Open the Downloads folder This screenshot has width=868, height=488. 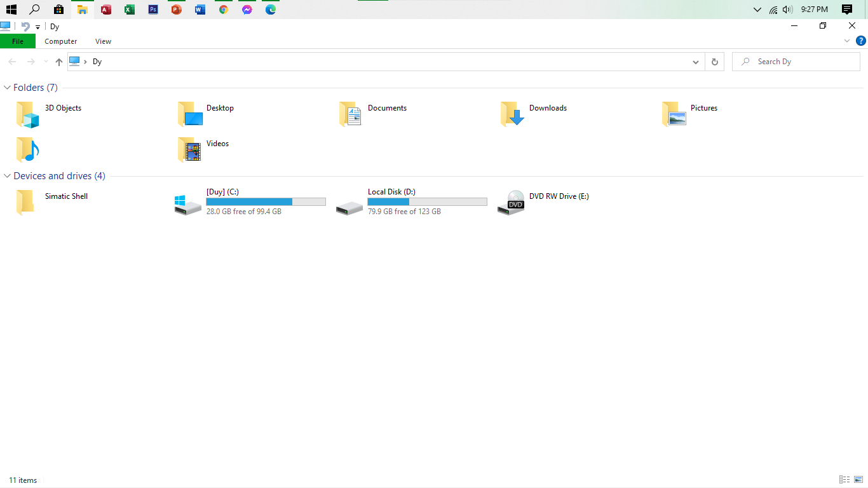click(548, 108)
